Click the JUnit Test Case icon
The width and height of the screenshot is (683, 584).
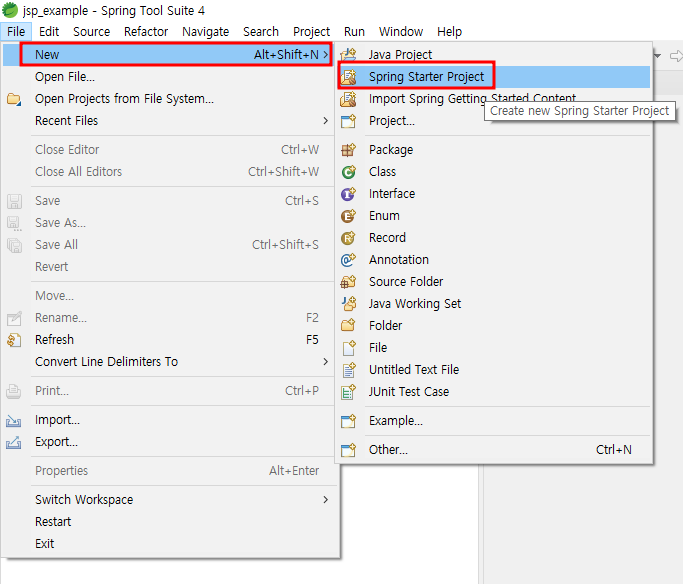[x=348, y=392]
